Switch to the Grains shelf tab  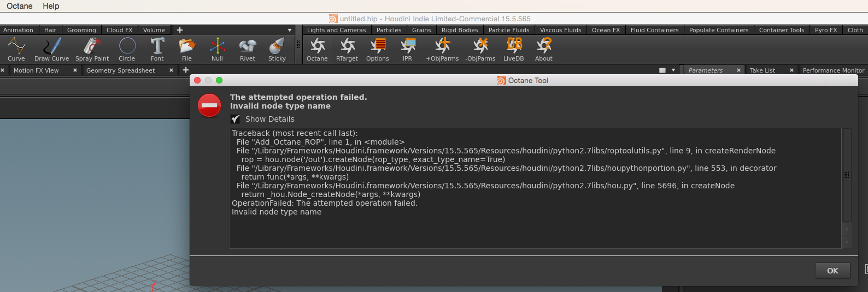(421, 30)
